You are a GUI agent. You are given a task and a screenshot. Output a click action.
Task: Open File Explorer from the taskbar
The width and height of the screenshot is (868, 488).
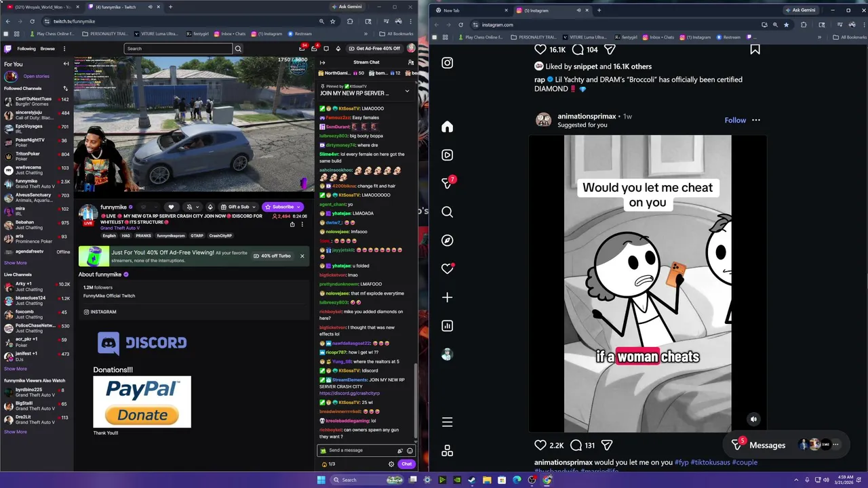[487, 480]
